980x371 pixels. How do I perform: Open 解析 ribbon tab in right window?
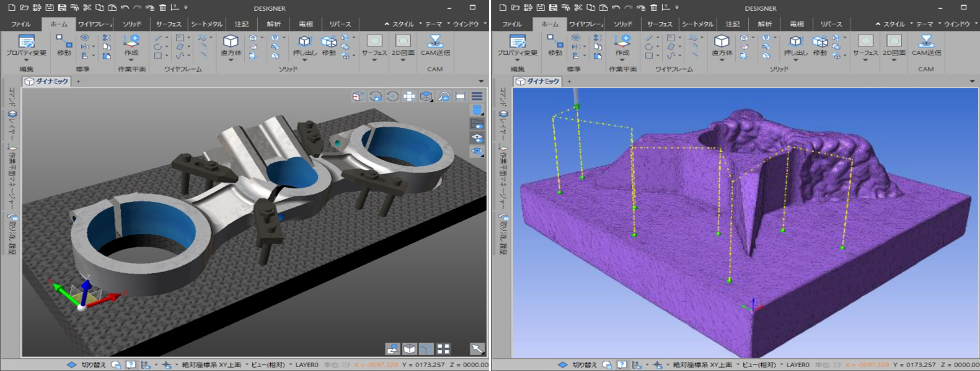[x=764, y=24]
